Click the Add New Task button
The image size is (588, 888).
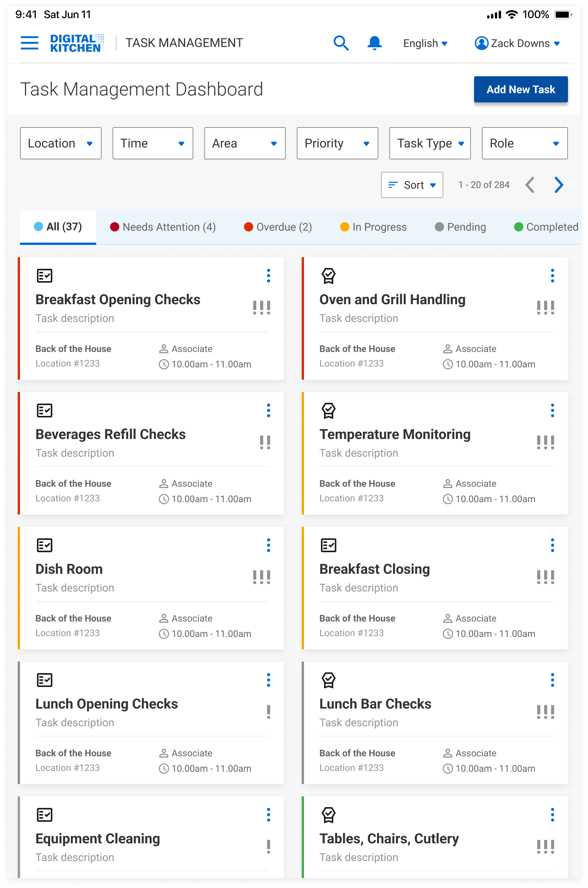tap(521, 89)
